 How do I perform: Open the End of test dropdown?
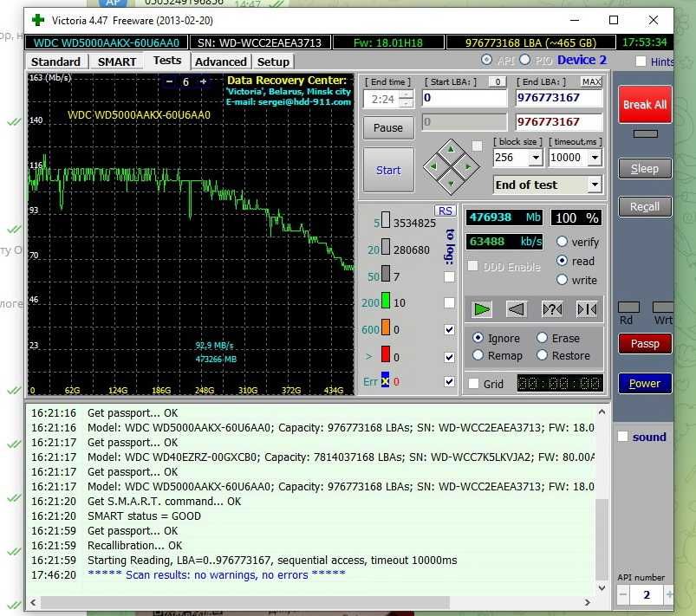pyautogui.click(x=595, y=185)
